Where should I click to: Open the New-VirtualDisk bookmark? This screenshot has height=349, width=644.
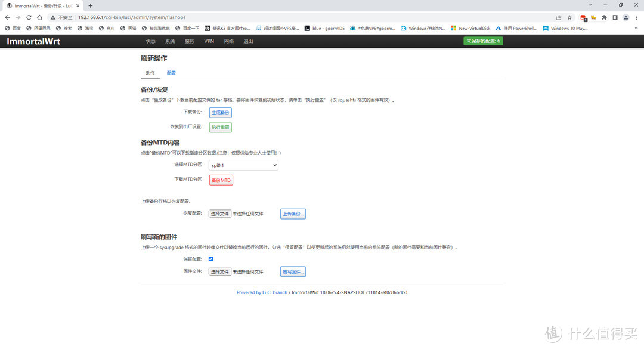click(470, 29)
